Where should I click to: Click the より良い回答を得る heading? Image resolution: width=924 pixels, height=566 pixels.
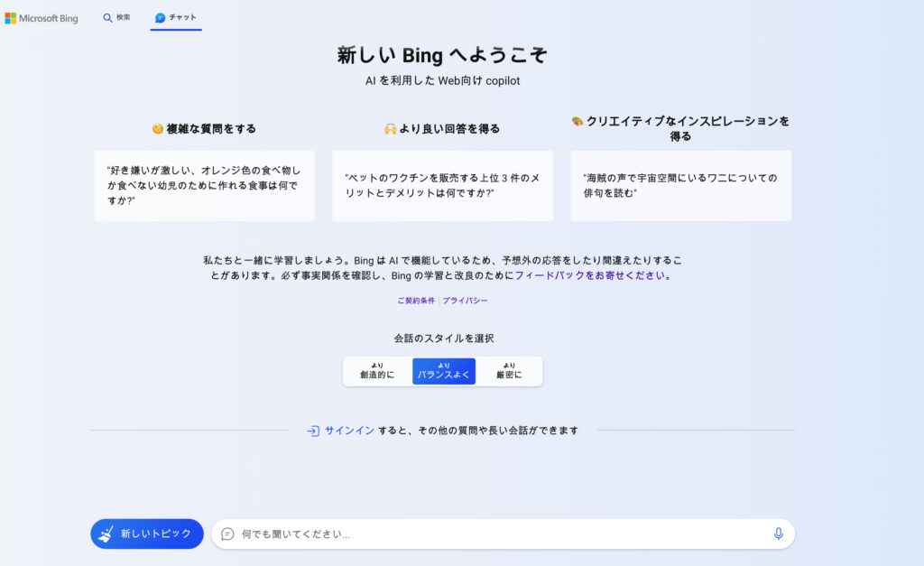(x=442, y=128)
